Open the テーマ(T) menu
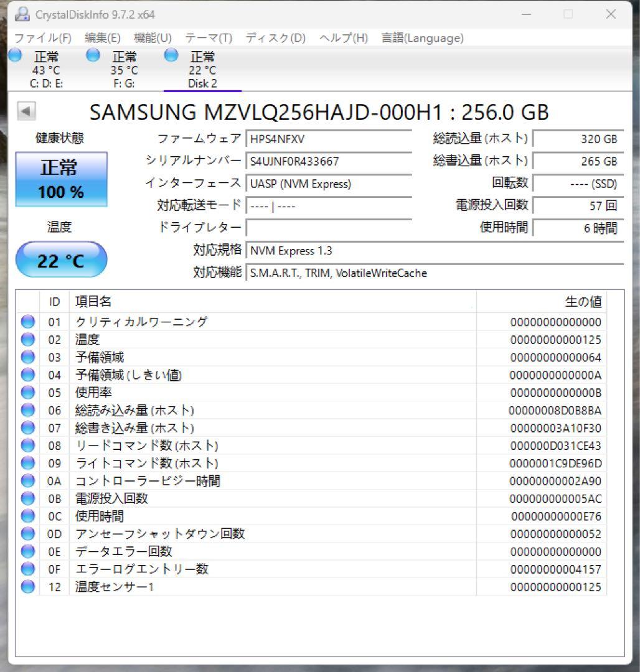640x672 pixels. coord(208,38)
